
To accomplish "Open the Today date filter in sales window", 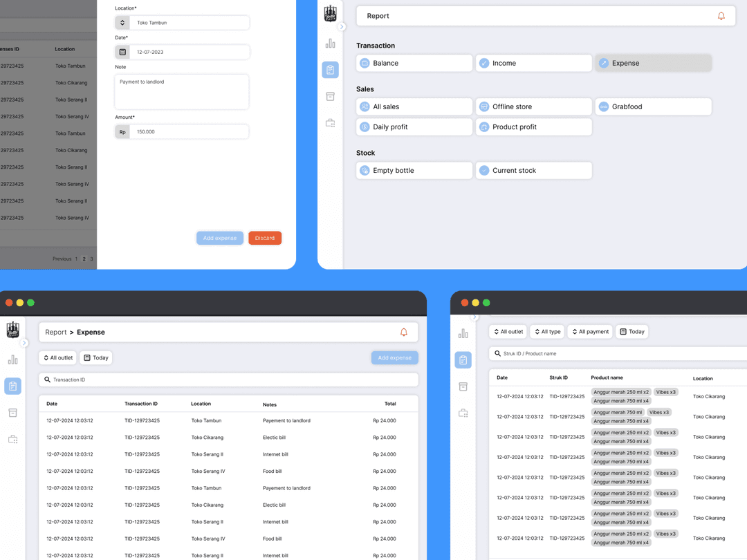I will 631,331.
